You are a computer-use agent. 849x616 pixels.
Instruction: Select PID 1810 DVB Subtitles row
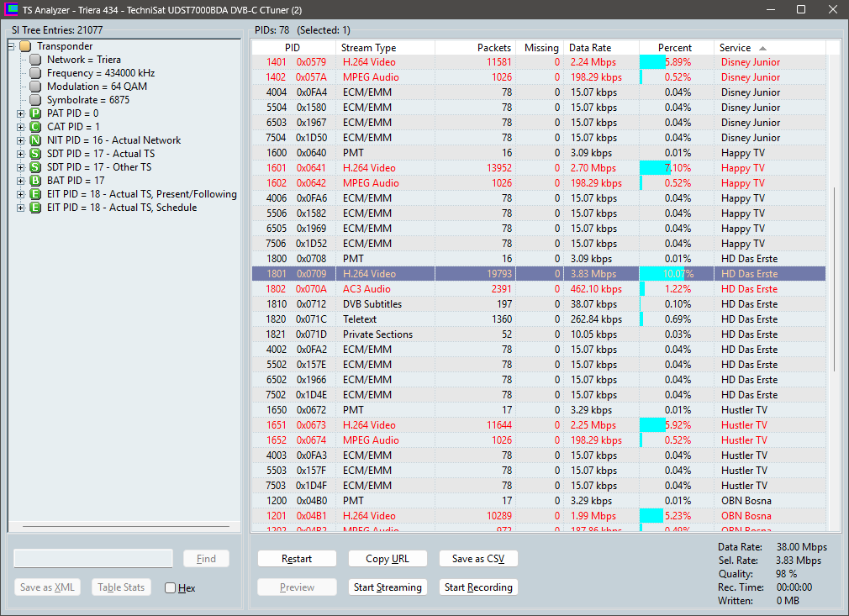[538, 304]
